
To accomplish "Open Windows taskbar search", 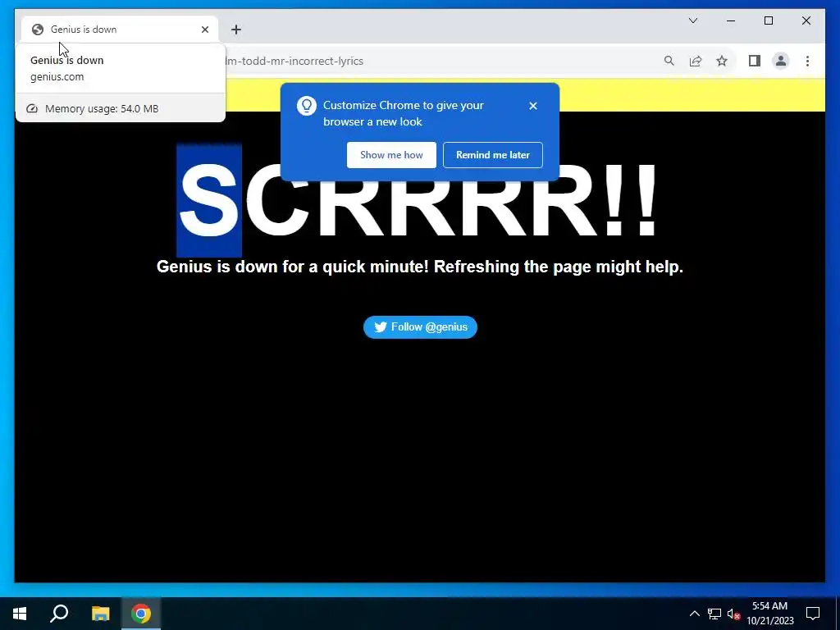I will pos(59,614).
